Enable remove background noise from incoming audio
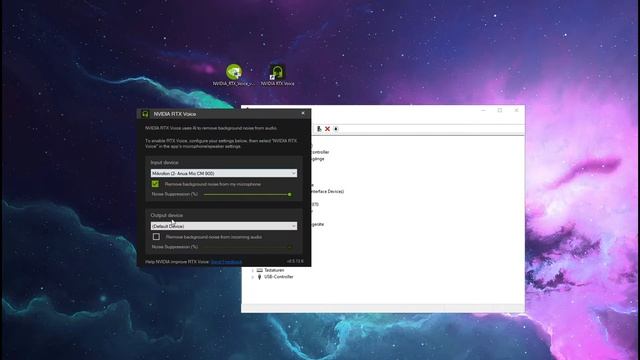 point(156,237)
